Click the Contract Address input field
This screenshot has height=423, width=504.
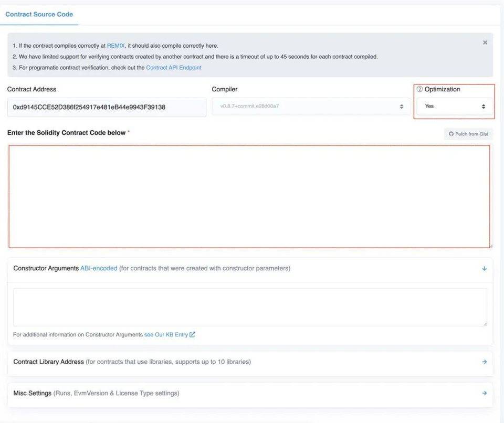107,107
